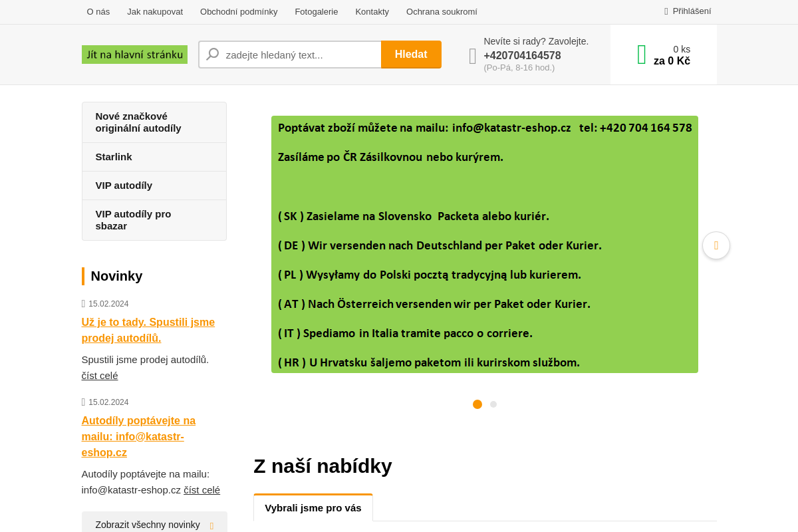
Task: Click the arrow icon on Zobrazit všechny novinky
Action: [211, 525]
